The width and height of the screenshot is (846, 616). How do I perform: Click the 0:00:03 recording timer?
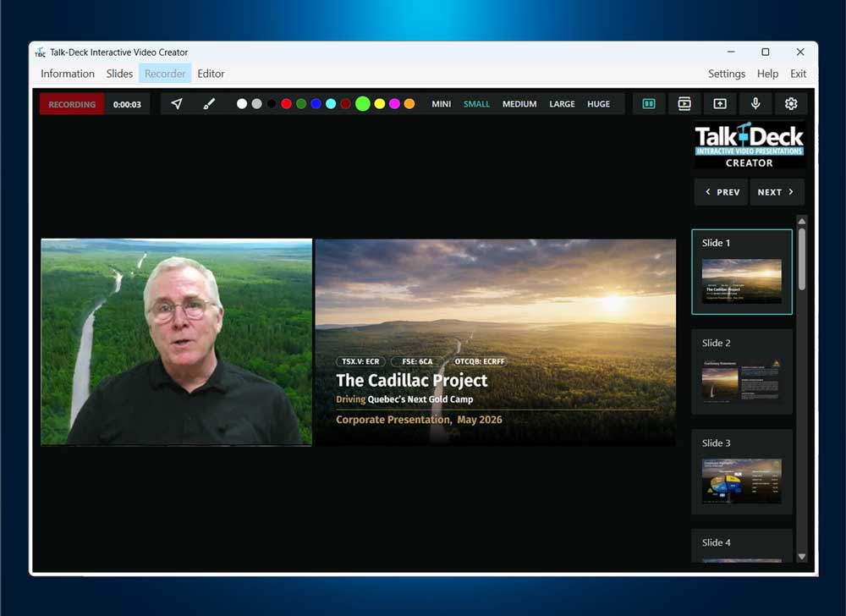click(127, 104)
